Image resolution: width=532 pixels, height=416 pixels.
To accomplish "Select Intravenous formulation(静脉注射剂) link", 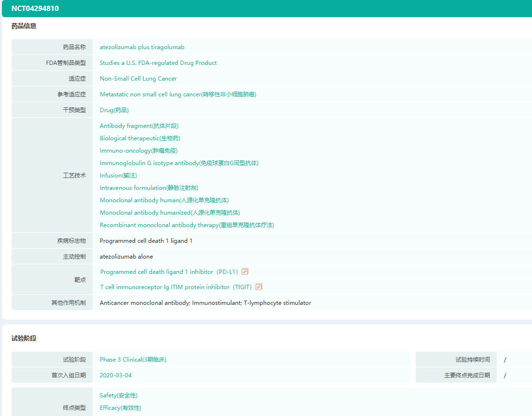I will 149,188.
